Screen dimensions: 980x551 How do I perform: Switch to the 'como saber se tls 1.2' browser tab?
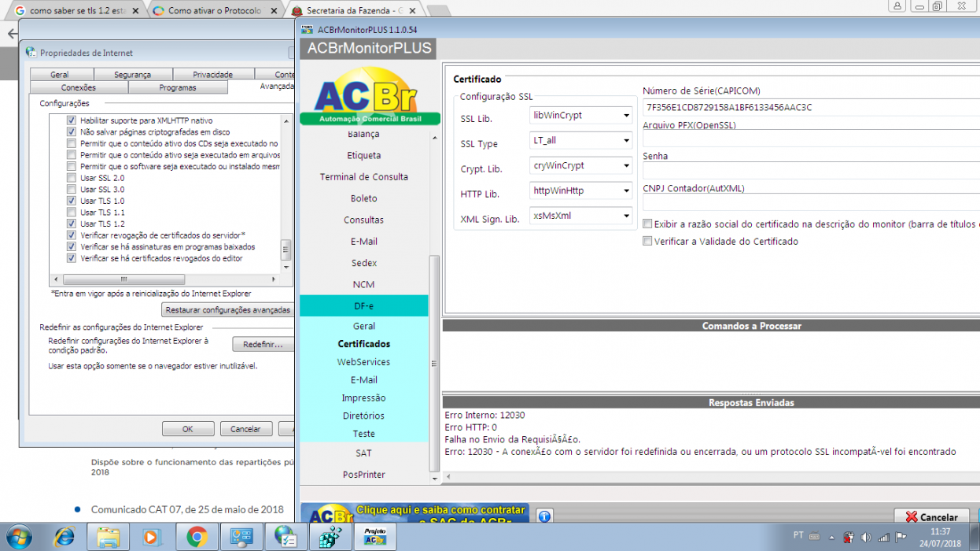pos(76,11)
